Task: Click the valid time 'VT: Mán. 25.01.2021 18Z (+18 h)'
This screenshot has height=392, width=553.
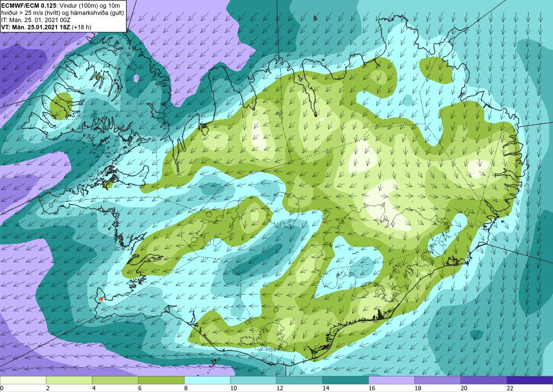Action: click(46, 27)
